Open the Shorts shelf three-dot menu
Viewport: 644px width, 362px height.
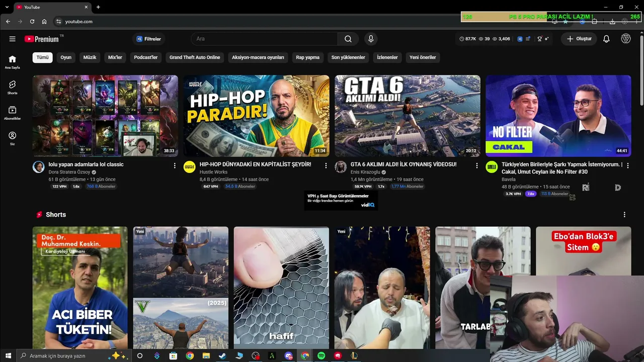click(624, 215)
